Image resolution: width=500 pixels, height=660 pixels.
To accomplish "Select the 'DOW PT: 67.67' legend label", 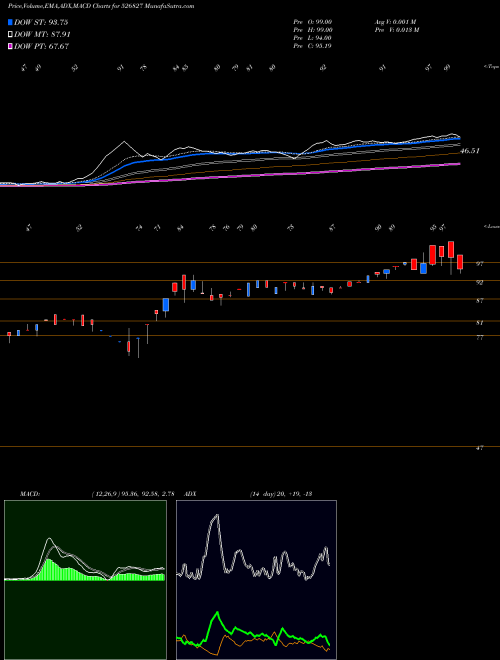I will [x=42, y=46].
